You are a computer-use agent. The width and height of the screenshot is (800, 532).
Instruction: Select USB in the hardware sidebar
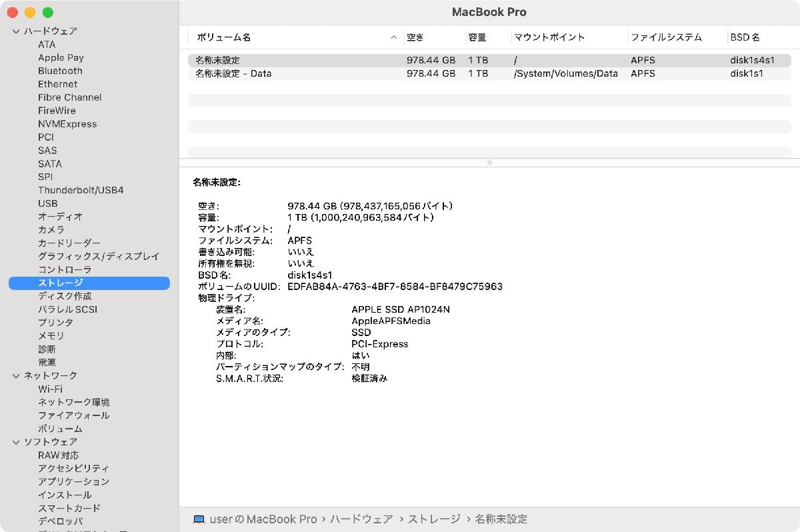click(48, 203)
